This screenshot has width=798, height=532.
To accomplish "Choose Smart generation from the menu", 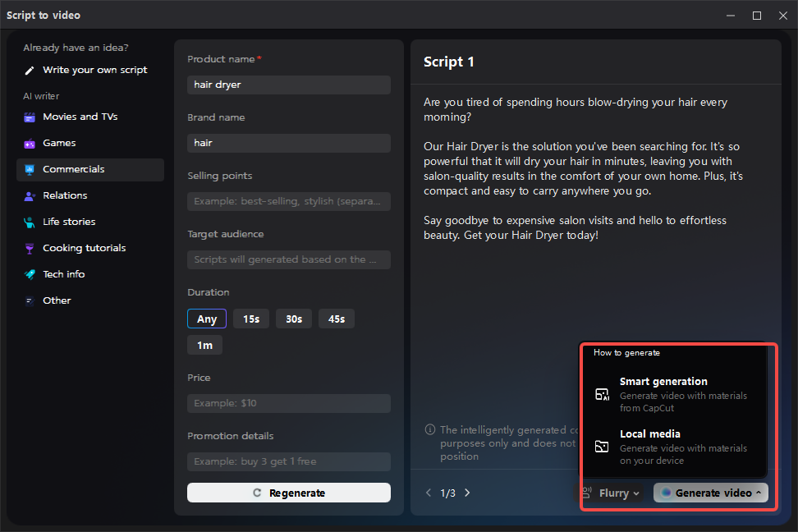I will (674, 394).
